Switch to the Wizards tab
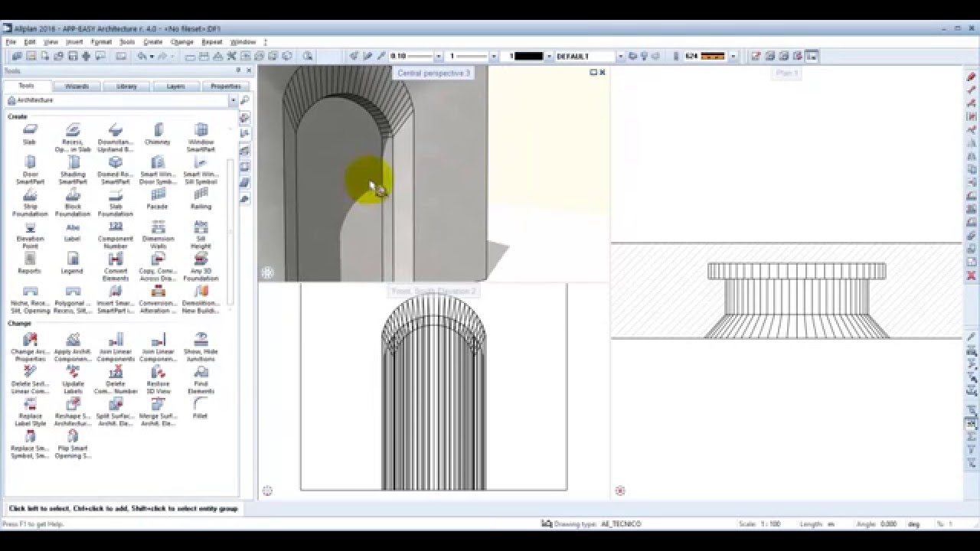 pyautogui.click(x=77, y=86)
